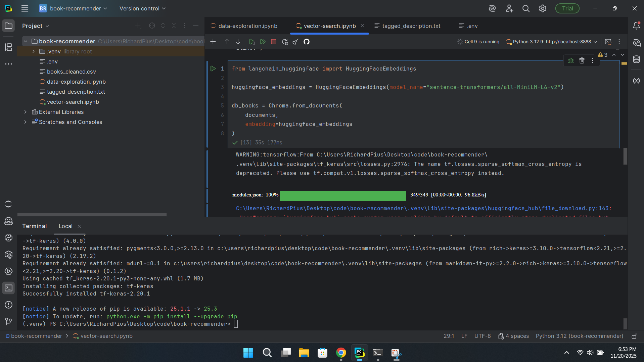Open books_cleaned.csv in project tree
Image resolution: width=644 pixels, height=362 pixels.
click(x=71, y=72)
